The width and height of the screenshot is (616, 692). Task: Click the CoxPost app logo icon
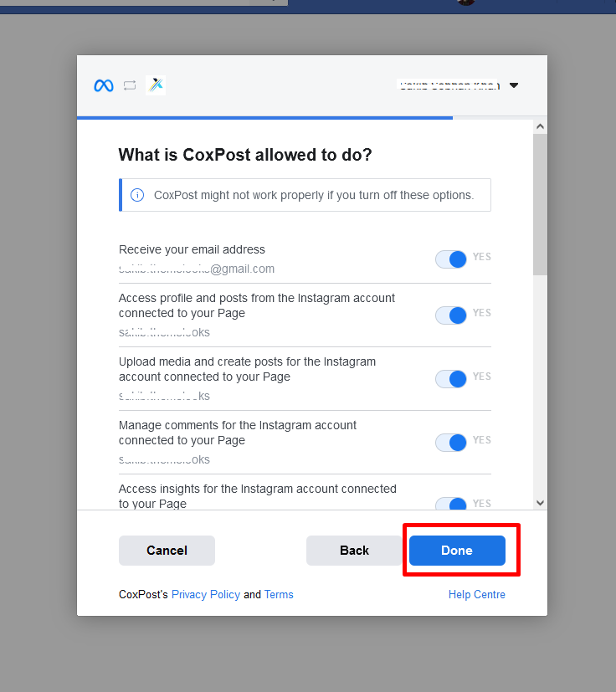(155, 85)
